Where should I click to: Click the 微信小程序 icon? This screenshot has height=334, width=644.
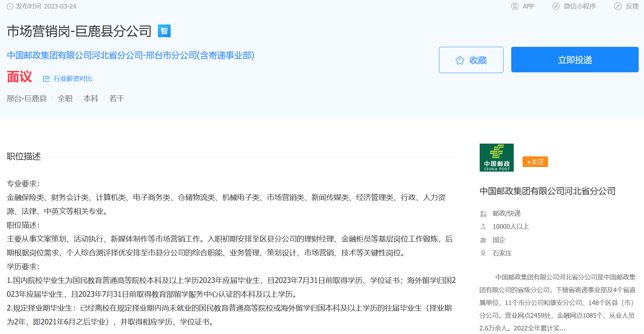556,6
